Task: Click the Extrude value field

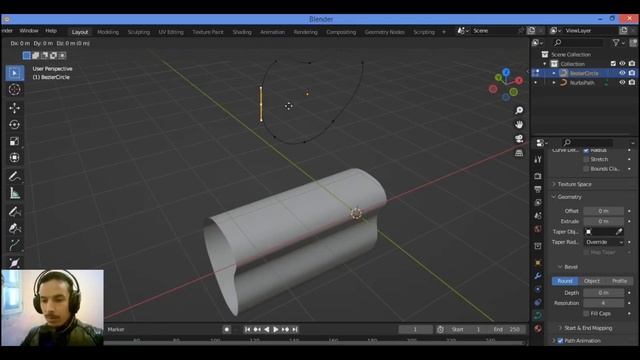Action: [x=604, y=221]
